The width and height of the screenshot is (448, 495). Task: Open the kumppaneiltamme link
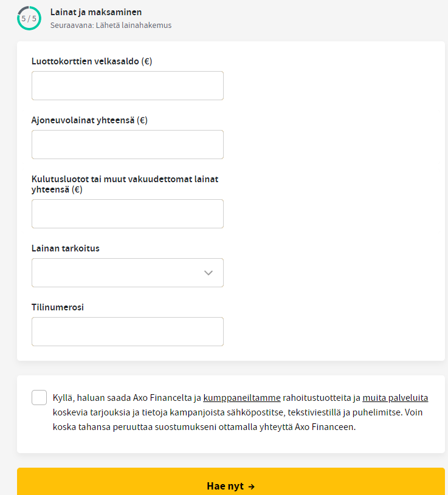coord(242,398)
